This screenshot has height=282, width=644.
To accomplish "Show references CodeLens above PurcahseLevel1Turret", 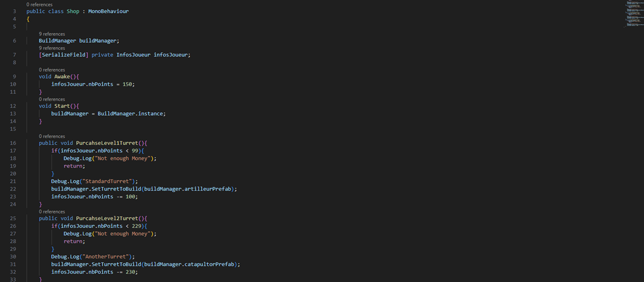I will pyautogui.click(x=52, y=136).
